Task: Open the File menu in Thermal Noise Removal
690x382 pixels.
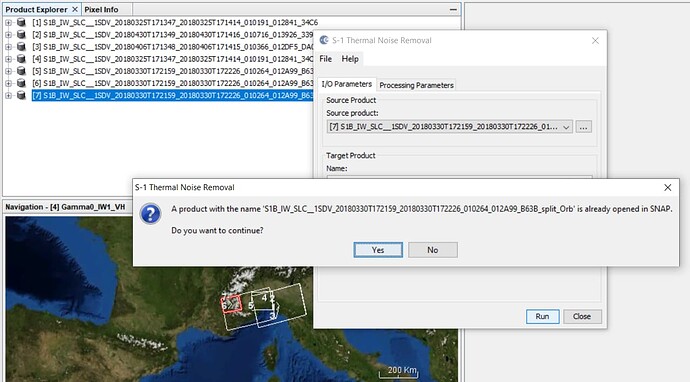Action: [x=326, y=59]
